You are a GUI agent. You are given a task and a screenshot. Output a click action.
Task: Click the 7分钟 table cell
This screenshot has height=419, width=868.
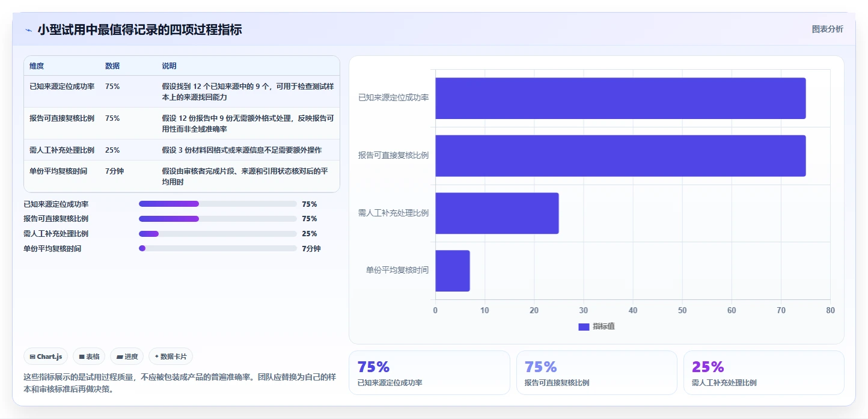point(114,171)
